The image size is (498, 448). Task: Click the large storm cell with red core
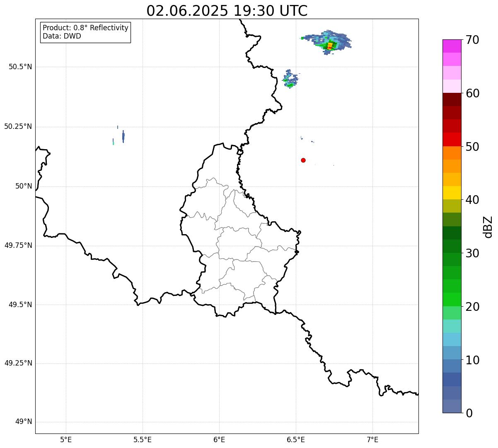click(327, 42)
